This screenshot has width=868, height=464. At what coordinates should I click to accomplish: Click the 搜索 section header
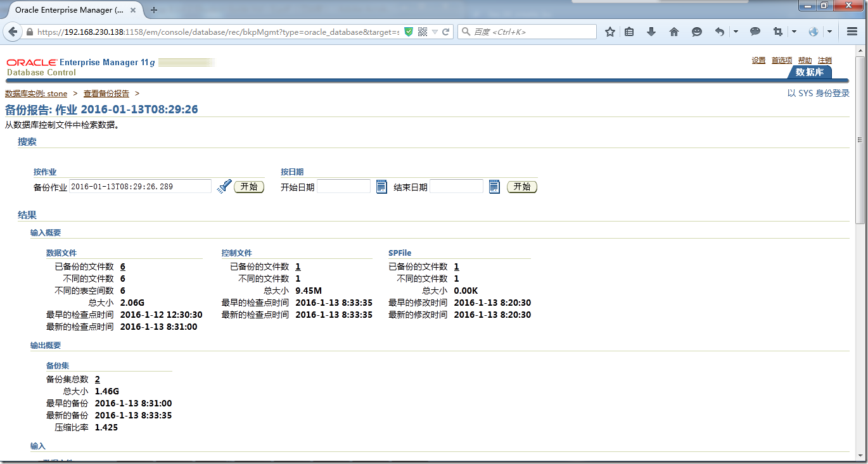pos(27,142)
